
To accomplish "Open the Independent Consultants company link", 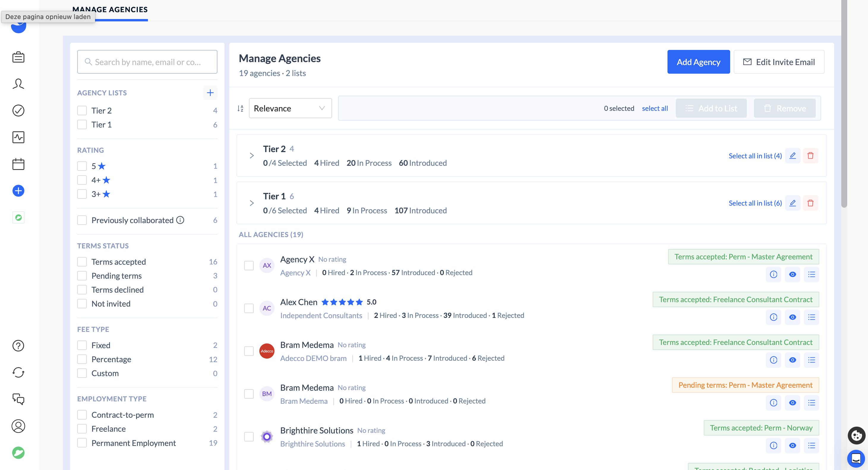I will click(x=321, y=315).
